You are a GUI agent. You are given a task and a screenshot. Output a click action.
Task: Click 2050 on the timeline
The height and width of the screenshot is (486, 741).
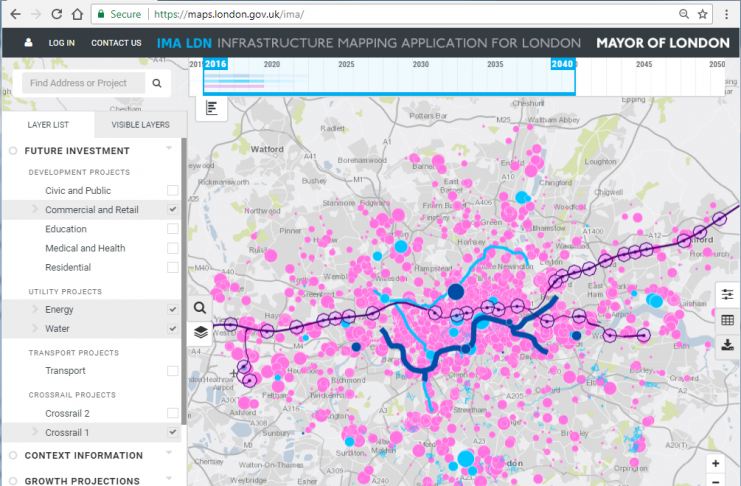[x=717, y=64]
